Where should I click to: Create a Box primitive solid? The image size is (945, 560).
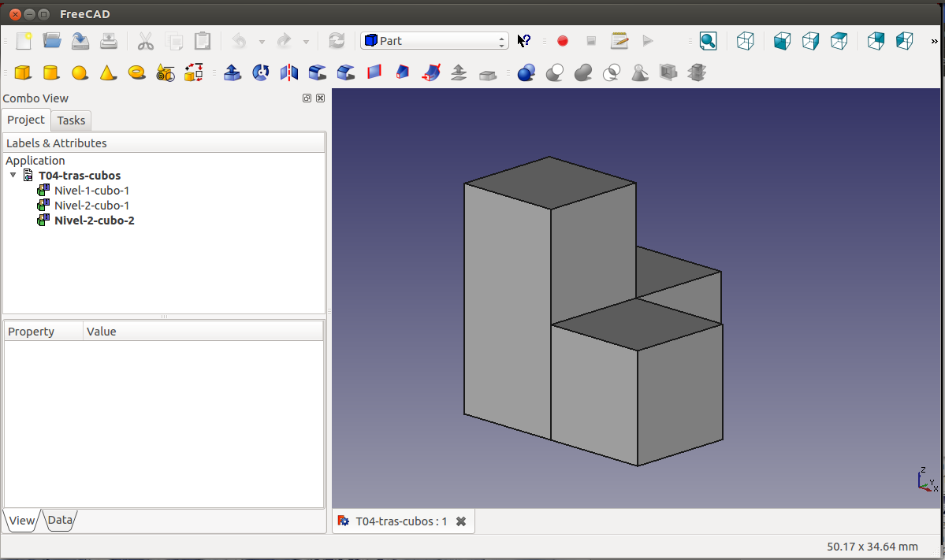tap(23, 73)
